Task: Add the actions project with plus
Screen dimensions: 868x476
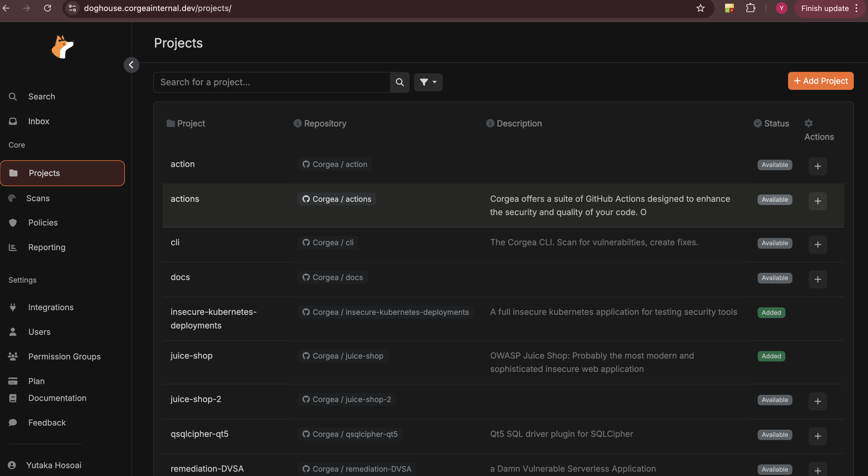Action: pos(818,201)
